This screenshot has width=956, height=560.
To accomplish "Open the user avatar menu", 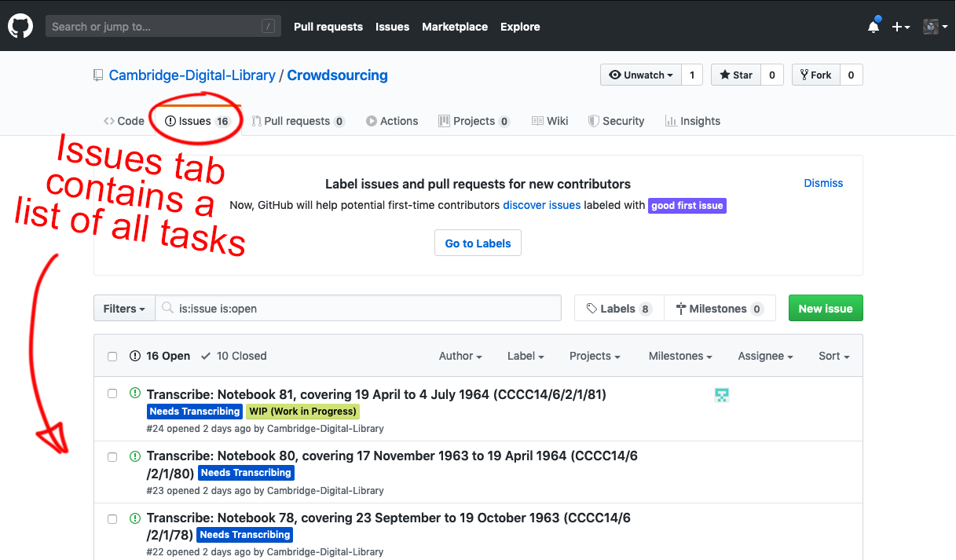I will (x=935, y=27).
